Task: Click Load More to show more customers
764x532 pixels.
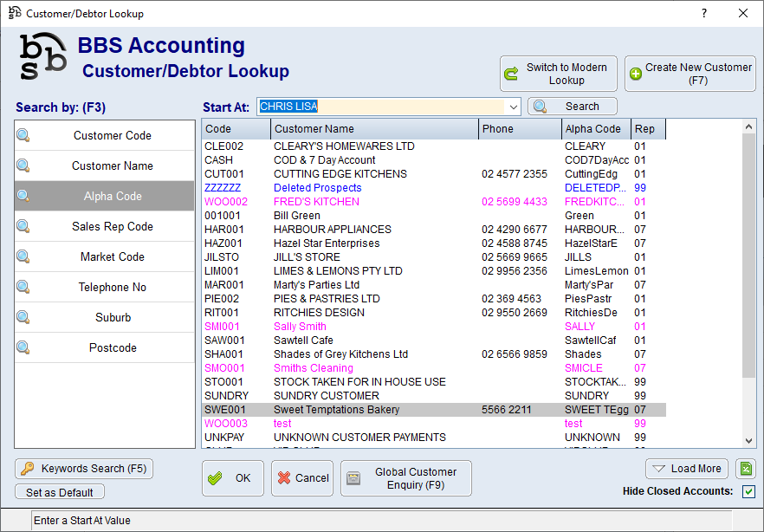Action: (x=686, y=469)
